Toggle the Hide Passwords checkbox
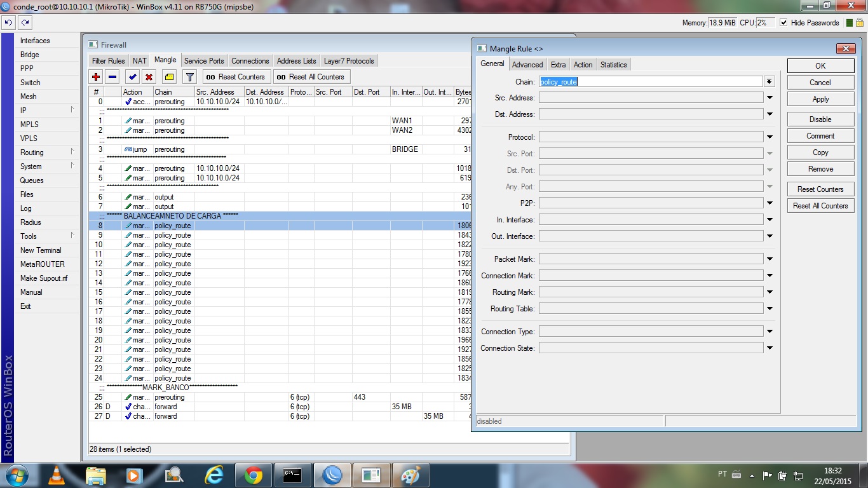 click(783, 23)
